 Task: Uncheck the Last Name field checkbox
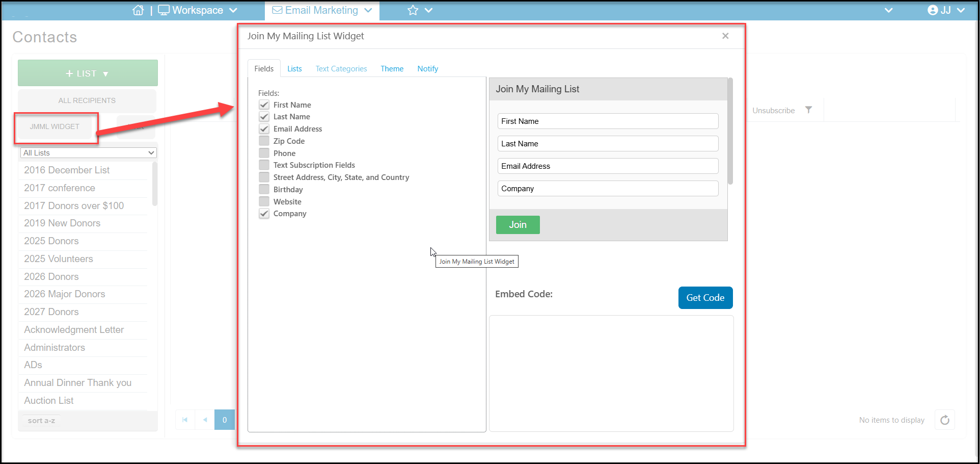click(x=264, y=117)
